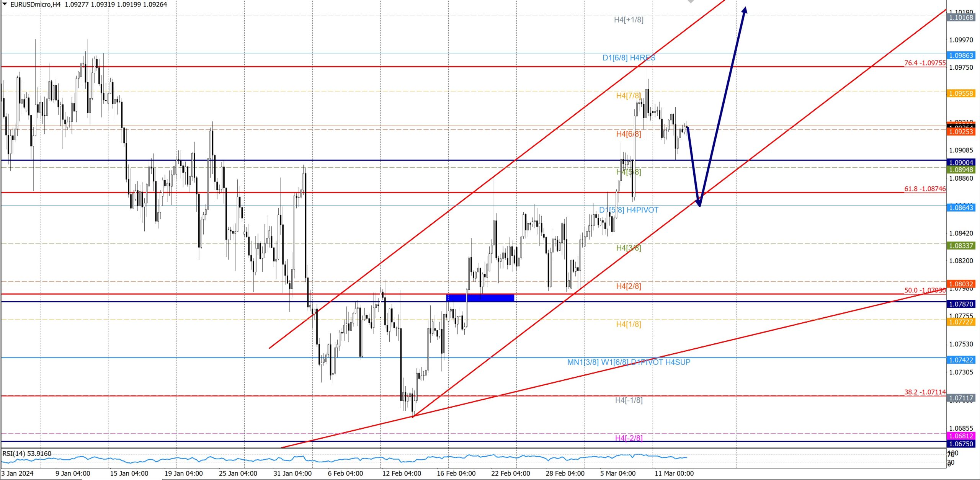
Task: Click the H4[-2/8] magenta level text
Action: pyautogui.click(x=629, y=438)
